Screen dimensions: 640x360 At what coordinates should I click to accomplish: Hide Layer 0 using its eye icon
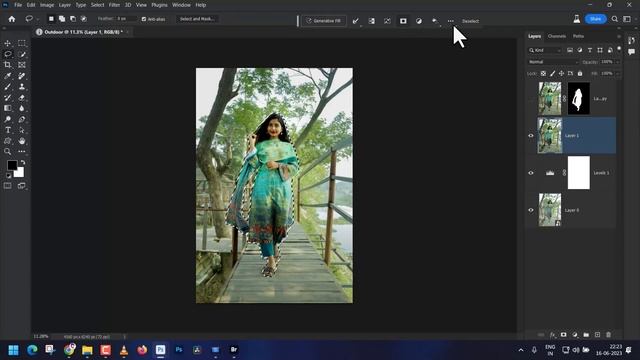pyautogui.click(x=531, y=210)
